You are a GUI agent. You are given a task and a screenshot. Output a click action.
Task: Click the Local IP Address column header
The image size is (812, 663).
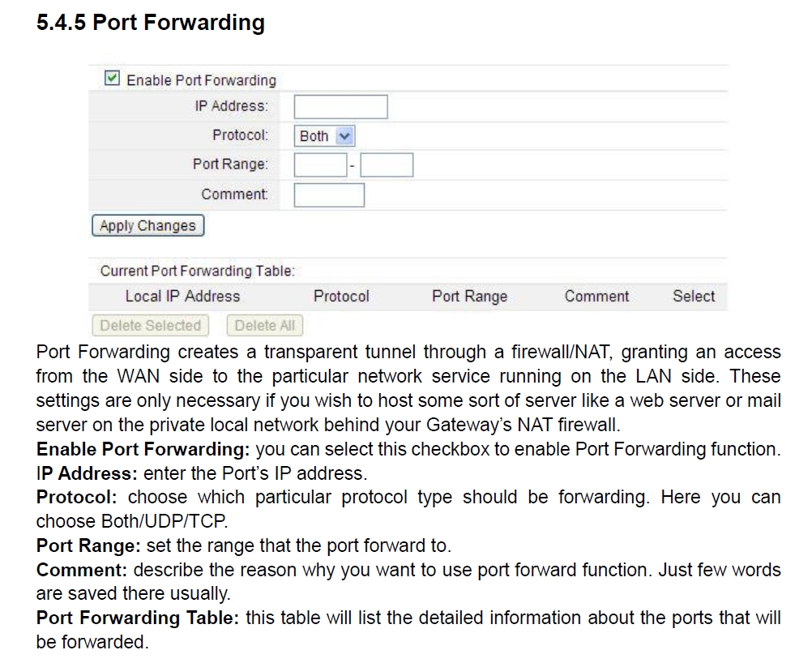pos(183,297)
